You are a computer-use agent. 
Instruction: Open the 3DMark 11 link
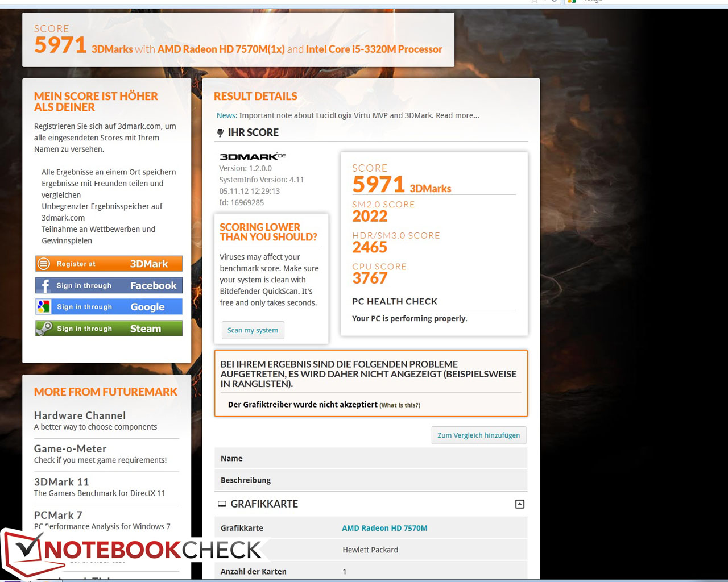[x=61, y=482]
